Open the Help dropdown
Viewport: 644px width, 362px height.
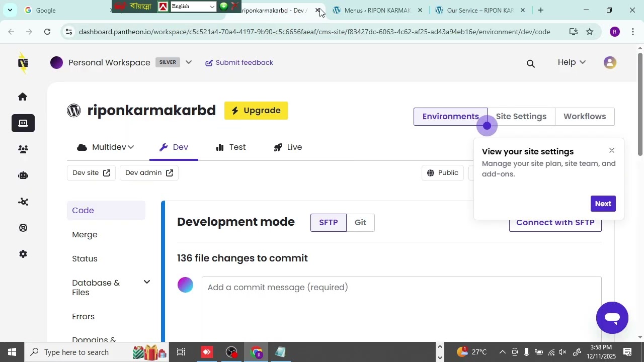tap(572, 62)
